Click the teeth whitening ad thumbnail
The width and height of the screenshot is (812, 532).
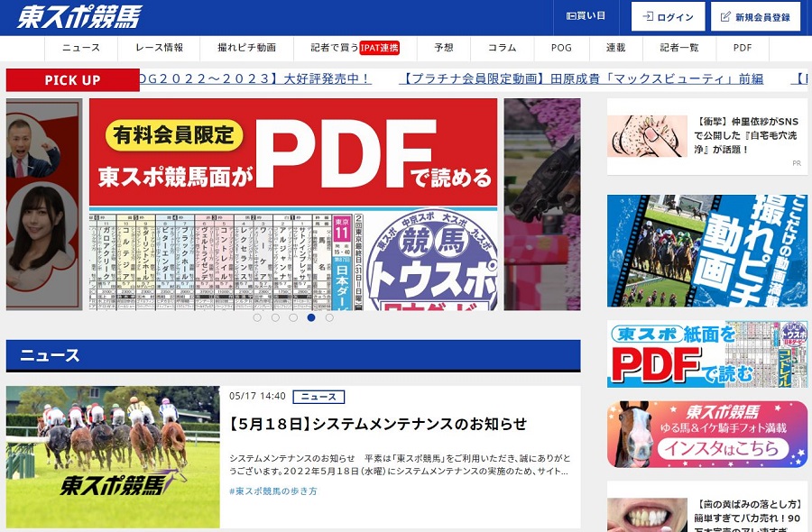point(647,515)
